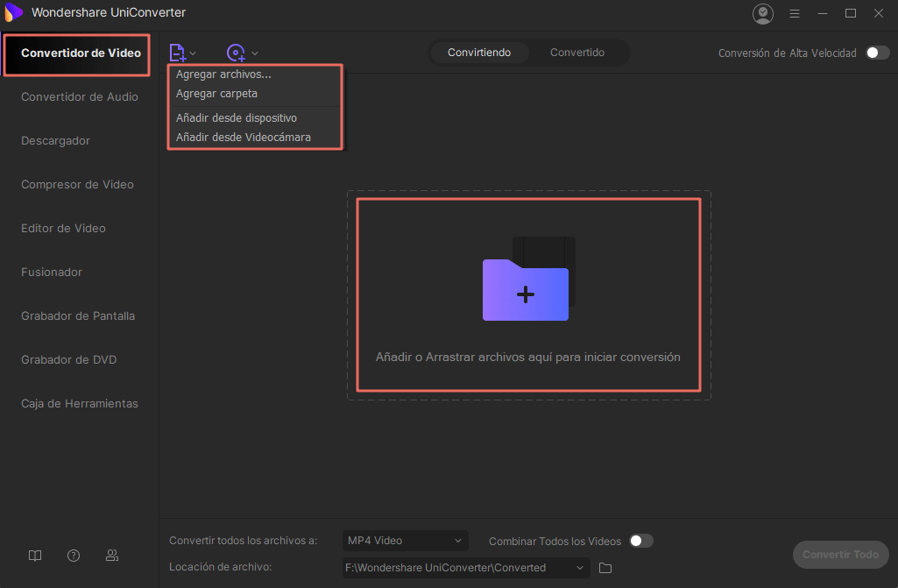Click the Añadir o Arrastrar archivos text
This screenshot has height=588, width=898.
[528, 357]
